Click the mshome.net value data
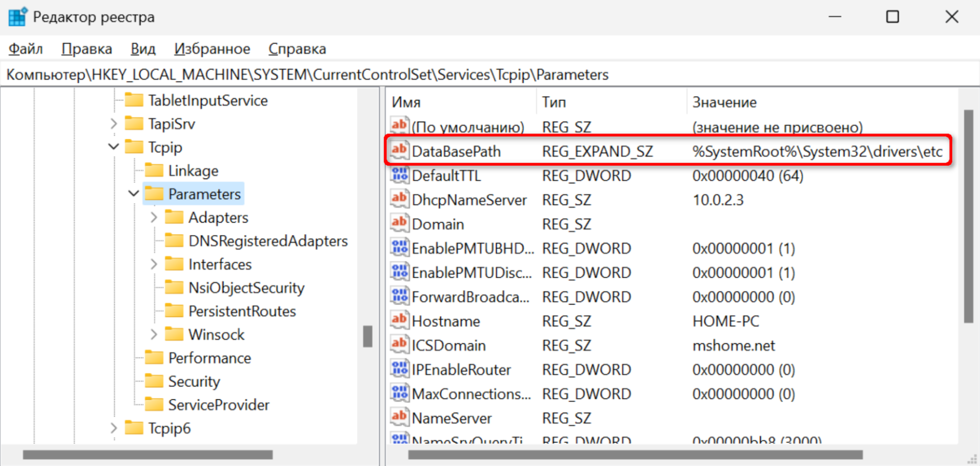 click(x=733, y=345)
